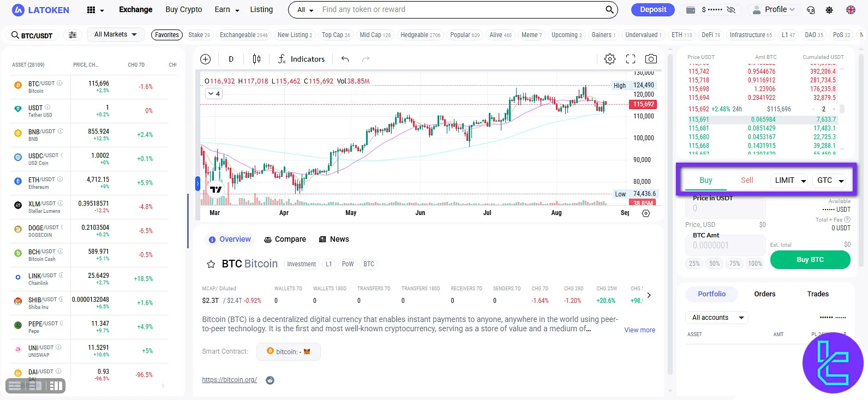Change the candlestick chart style
The height and width of the screenshot is (400, 868).
click(256, 59)
